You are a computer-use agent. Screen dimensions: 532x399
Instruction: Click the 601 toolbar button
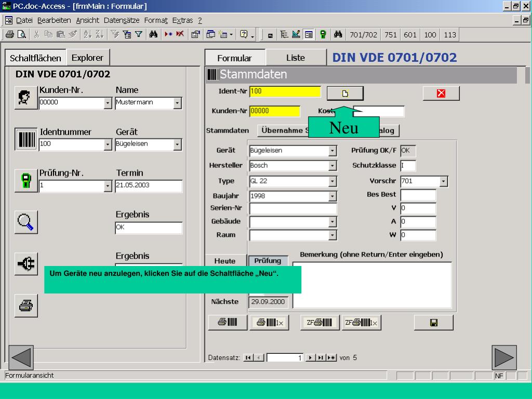coord(410,35)
